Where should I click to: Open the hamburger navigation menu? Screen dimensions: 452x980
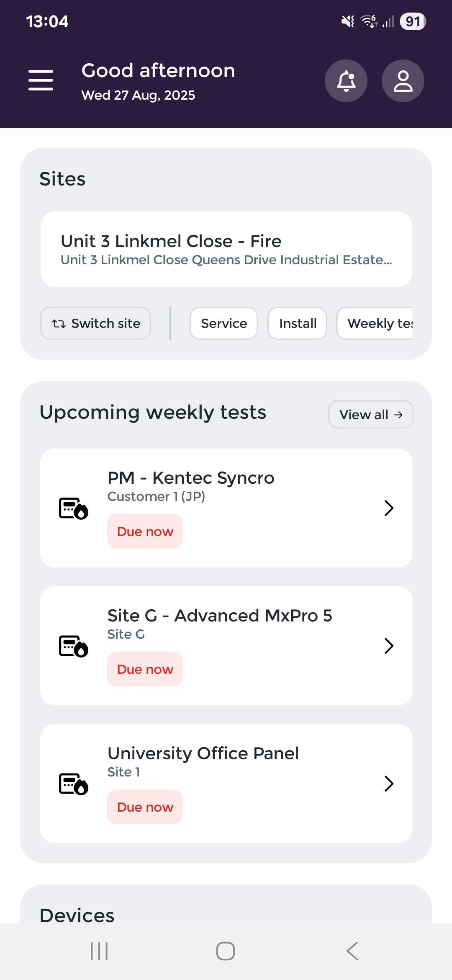click(x=41, y=80)
